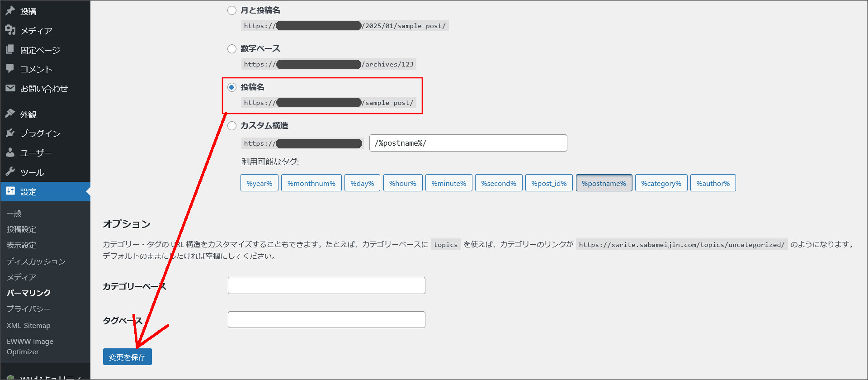Open the 表示設定 submenu
868x380 pixels.
click(x=21, y=245)
